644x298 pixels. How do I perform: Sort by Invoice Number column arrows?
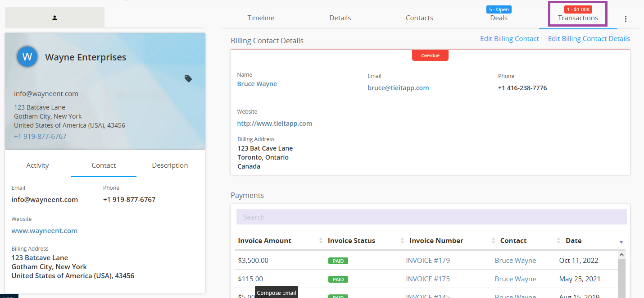[493, 241]
